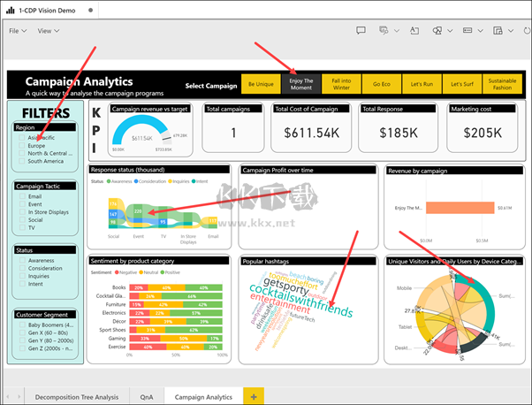This screenshot has height=405, width=532.
Task: Click the Power BI bar-chart logo icon
Action: (x=11, y=11)
